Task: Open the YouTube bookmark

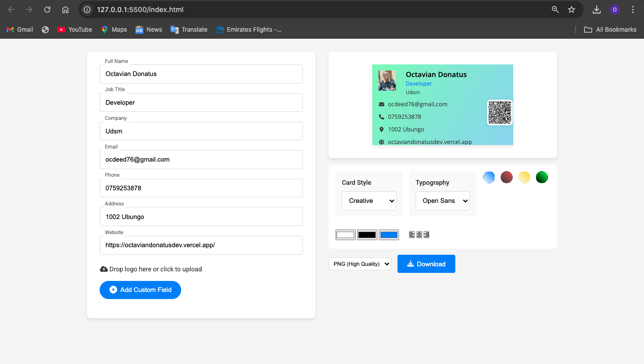Action: [74, 30]
